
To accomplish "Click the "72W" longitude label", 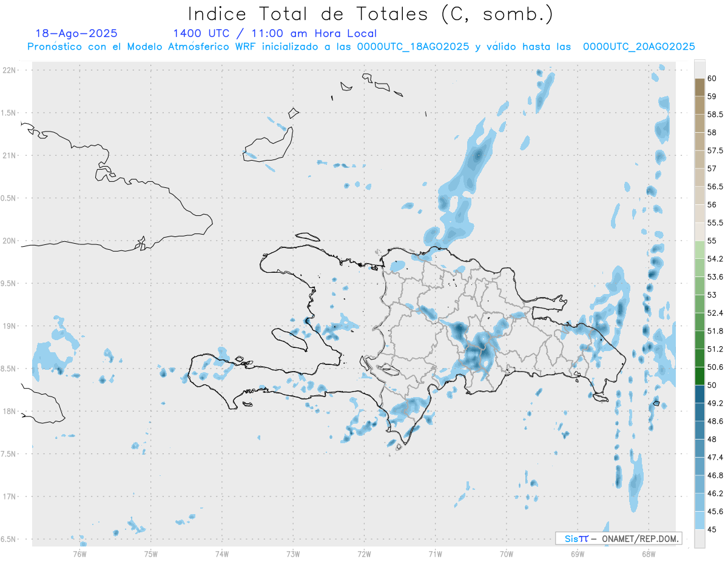I will coord(364,554).
